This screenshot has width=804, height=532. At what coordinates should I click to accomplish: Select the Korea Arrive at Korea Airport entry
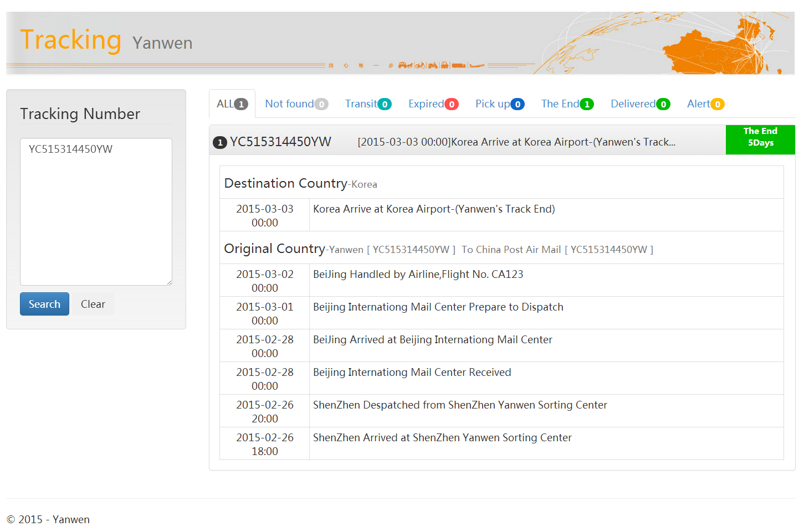(x=434, y=209)
